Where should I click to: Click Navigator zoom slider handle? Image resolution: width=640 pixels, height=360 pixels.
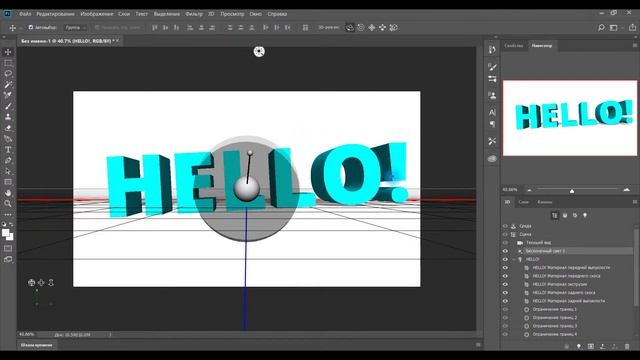(x=572, y=191)
